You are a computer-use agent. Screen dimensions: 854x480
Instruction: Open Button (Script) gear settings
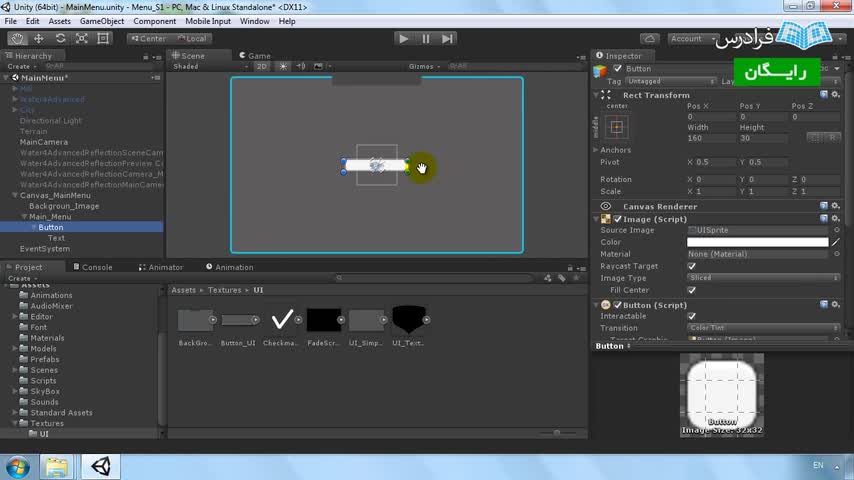(x=835, y=305)
